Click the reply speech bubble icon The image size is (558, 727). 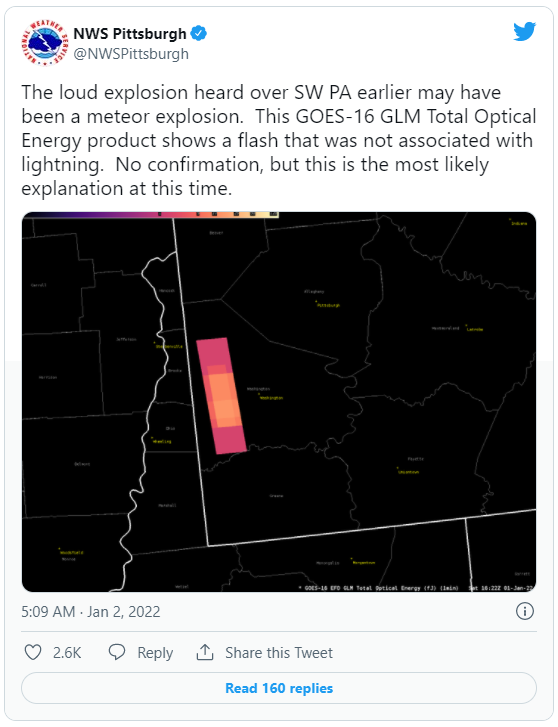point(116,652)
